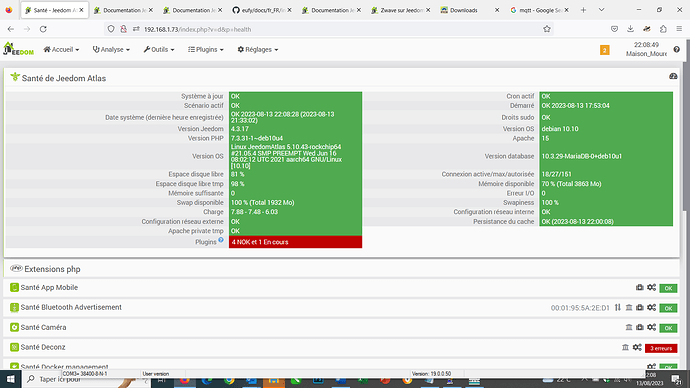Open a new browser tab
Image resolution: width=690 pixels, height=388 pixels.
[x=584, y=10]
